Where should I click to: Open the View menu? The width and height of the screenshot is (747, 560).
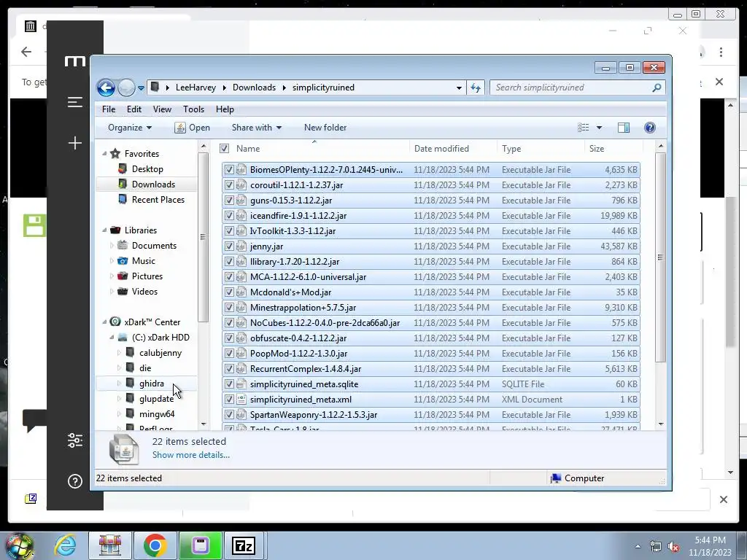(x=162, y=109)
